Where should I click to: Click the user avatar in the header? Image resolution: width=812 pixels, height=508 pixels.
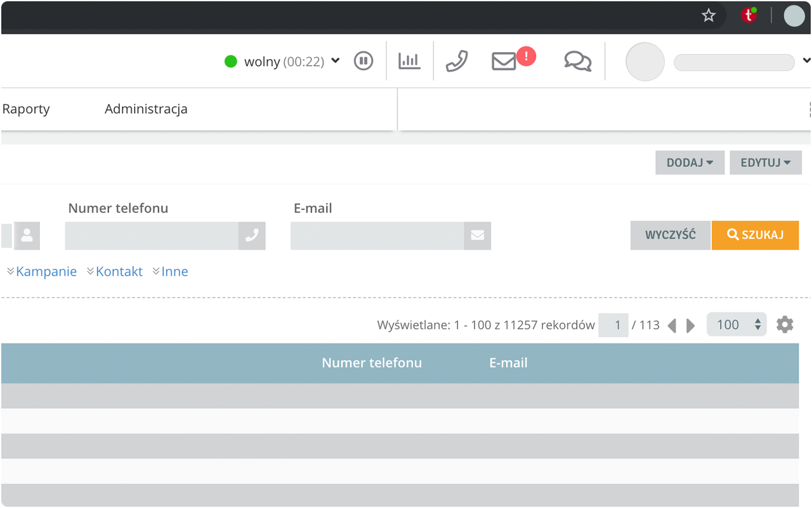645,62
